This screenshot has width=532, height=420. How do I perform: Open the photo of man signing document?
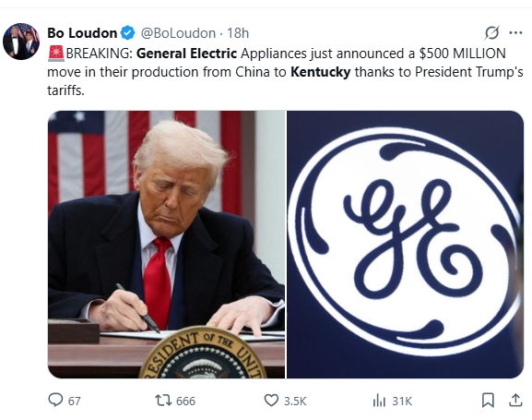tap(166, 245)
